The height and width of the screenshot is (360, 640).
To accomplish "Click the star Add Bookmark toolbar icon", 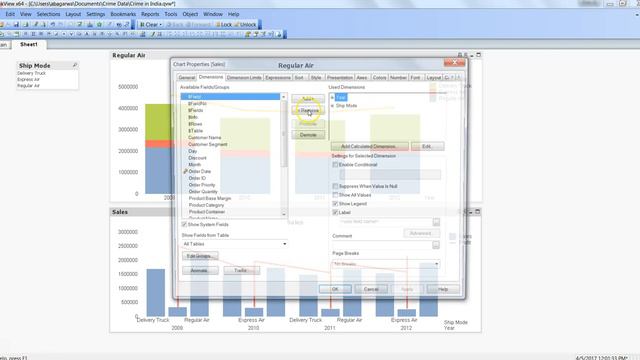I will click(x=99, y=25).
